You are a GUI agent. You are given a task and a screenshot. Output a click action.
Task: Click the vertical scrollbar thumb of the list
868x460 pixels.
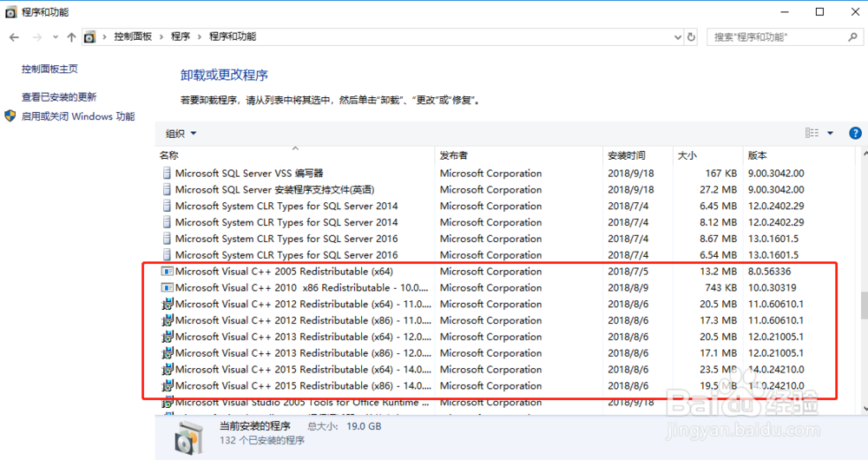coord(865,305)
